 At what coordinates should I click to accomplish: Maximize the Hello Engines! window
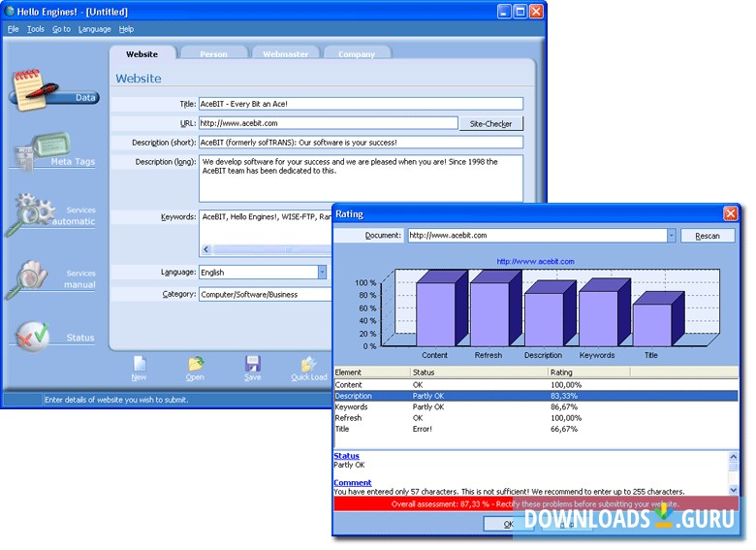520,11
